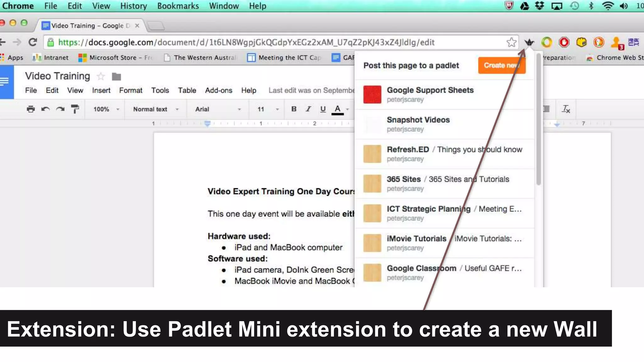
Task: Click Last edit was on September link
Action: (312, 90)
